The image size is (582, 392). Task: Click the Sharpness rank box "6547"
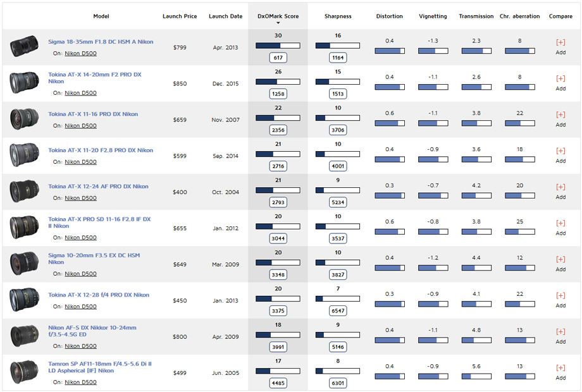tap(338, 311)
